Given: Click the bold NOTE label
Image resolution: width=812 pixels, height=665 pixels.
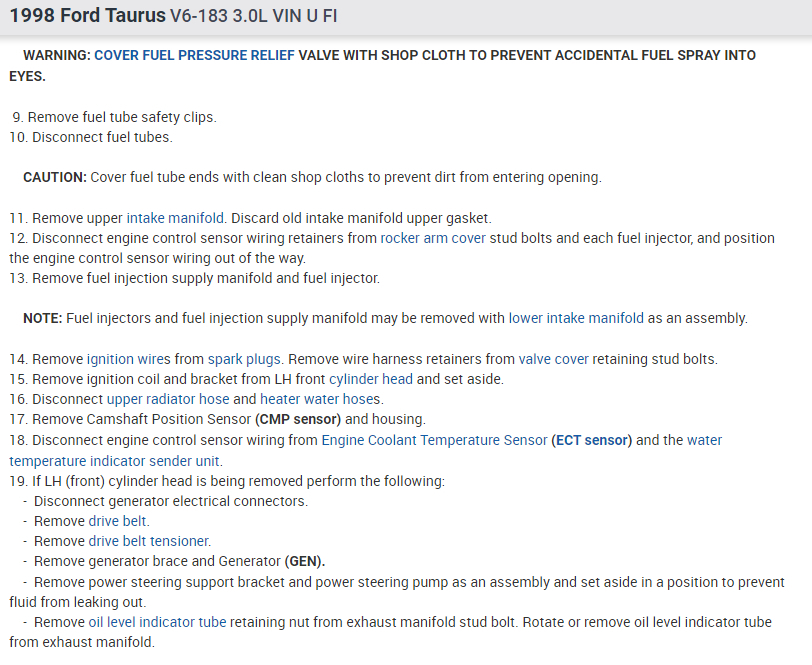Looking at the screenshot, I should pos(42,318).
